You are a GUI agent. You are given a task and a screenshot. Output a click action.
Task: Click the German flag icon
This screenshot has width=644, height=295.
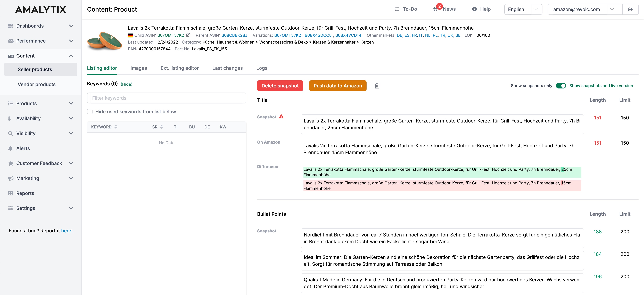tap(130, 35)
